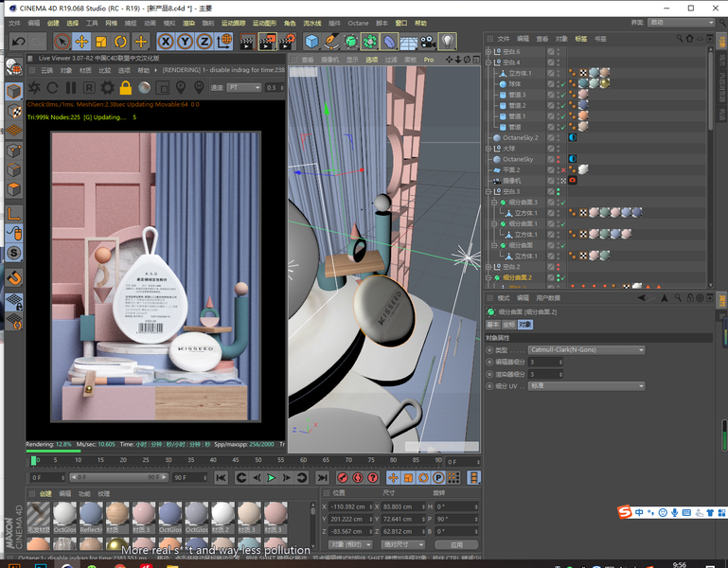Send scene in Octane Live Viewer
The width and height of the screenshot is (728, 568).
pyautogui.click(x=34, y=87)
